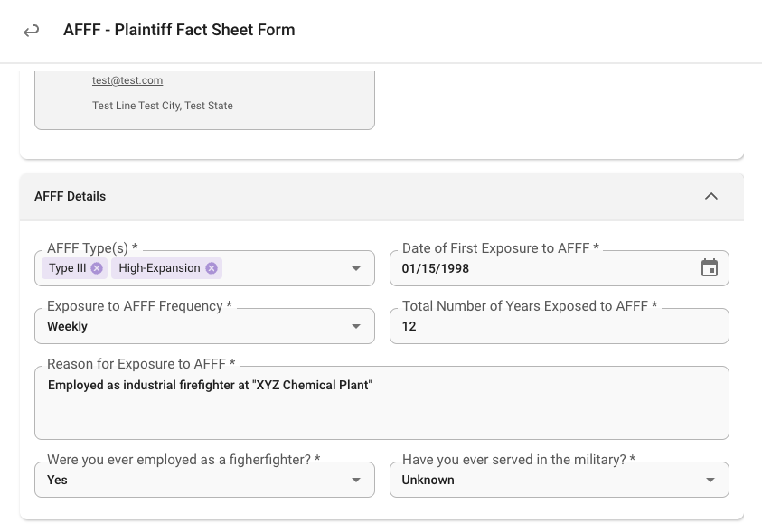The height and width of the screenshot is (532, 762).
Task: Remove the Type III chip
Action: pos(97,268)
